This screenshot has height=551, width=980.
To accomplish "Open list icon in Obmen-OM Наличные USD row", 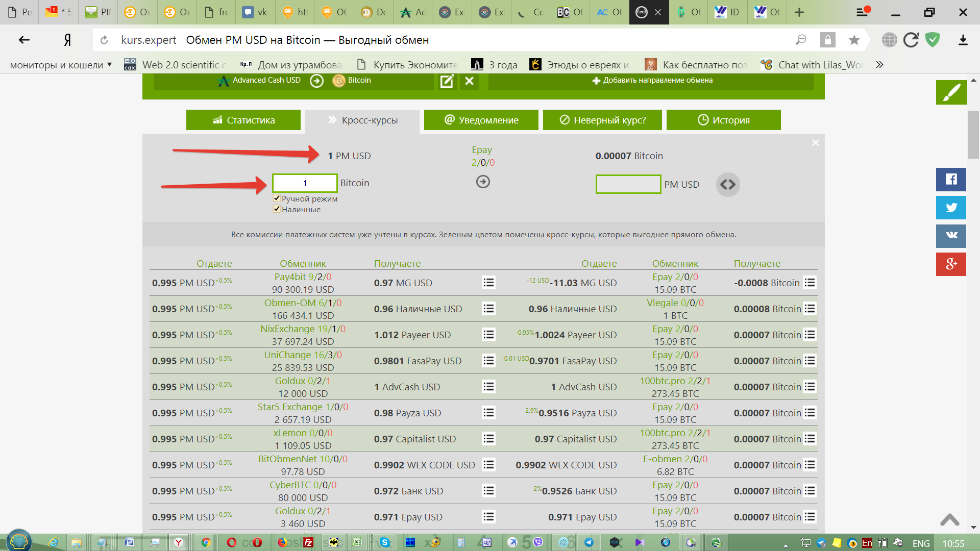I will point(488,308).
